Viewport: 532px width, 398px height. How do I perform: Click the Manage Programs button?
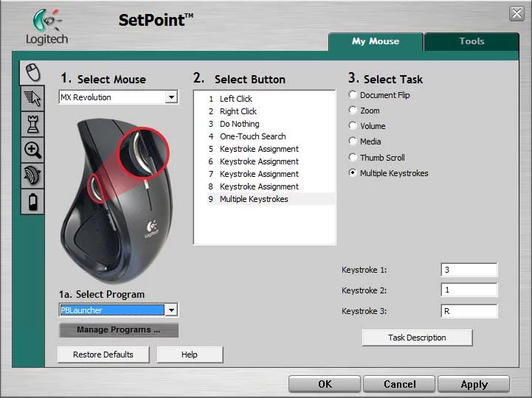[x=119, y=330]
